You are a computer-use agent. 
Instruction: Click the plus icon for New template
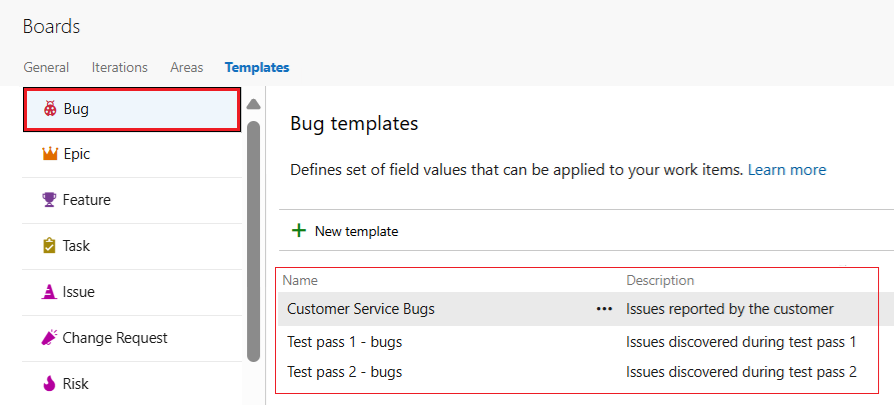(x=298, y=231)
